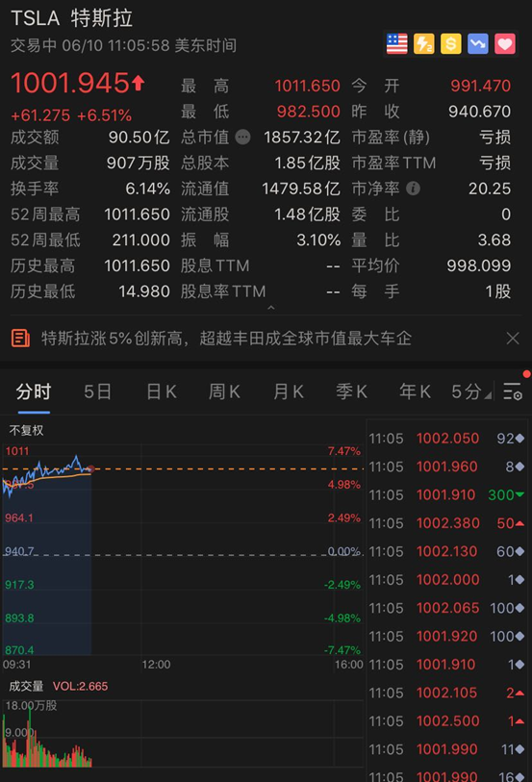Image resolution: width=532 pixels, height=782 pixels.
Task: Tap the 成交额 value 90.50亿
Action: coord(139,138)
